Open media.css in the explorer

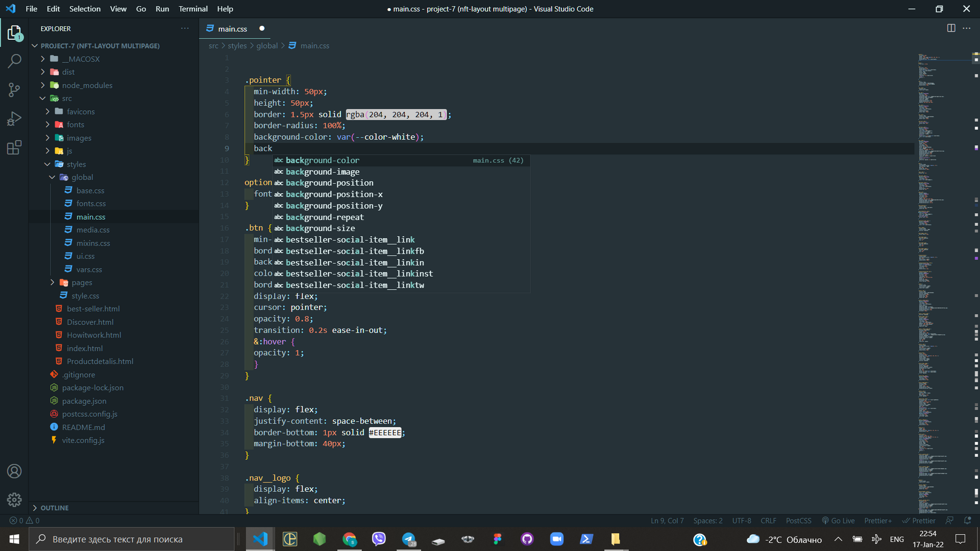click(93, 230)
